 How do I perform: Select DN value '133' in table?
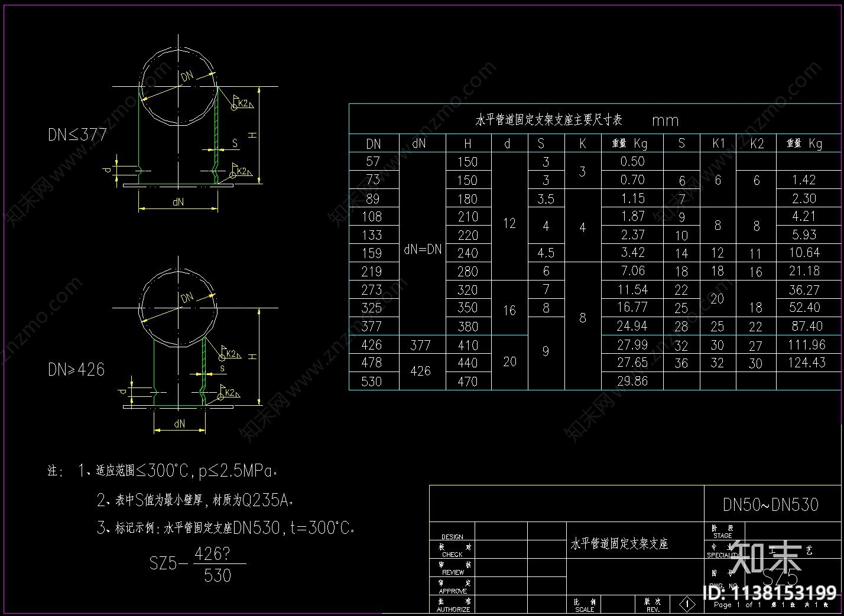click(x=372, y=235)
